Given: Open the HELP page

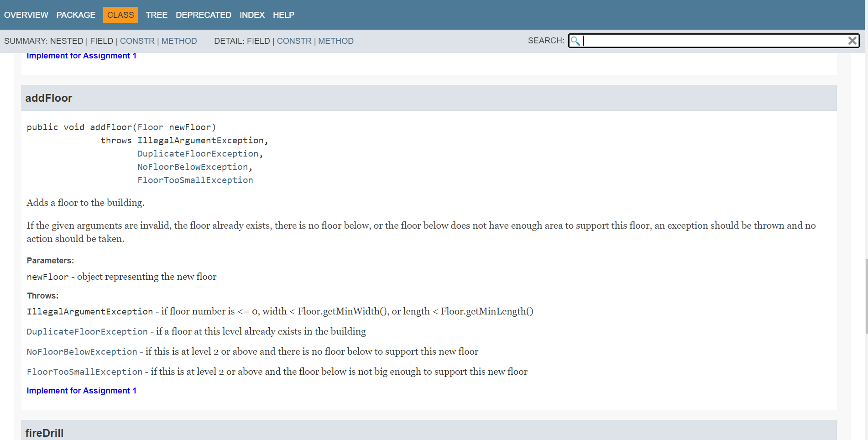Looking at the screenshot, I should click(x=283, y=15).
